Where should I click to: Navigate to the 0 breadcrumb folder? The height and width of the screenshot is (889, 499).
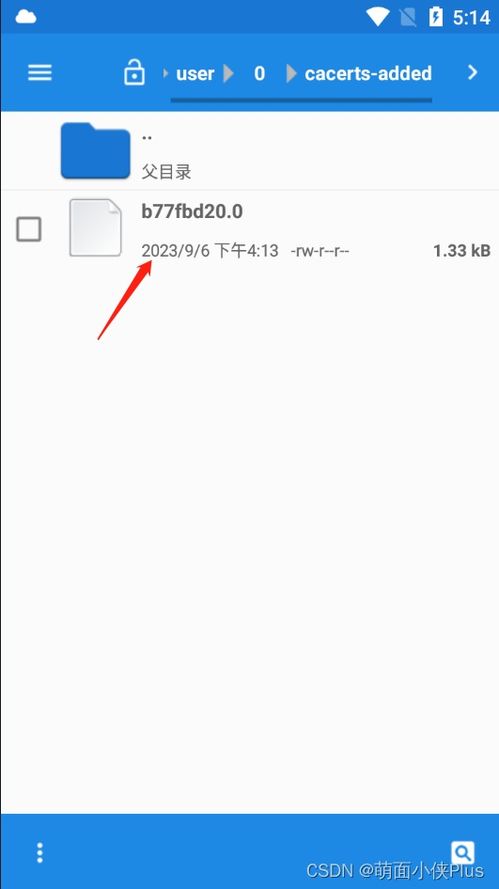coord(259,74)
